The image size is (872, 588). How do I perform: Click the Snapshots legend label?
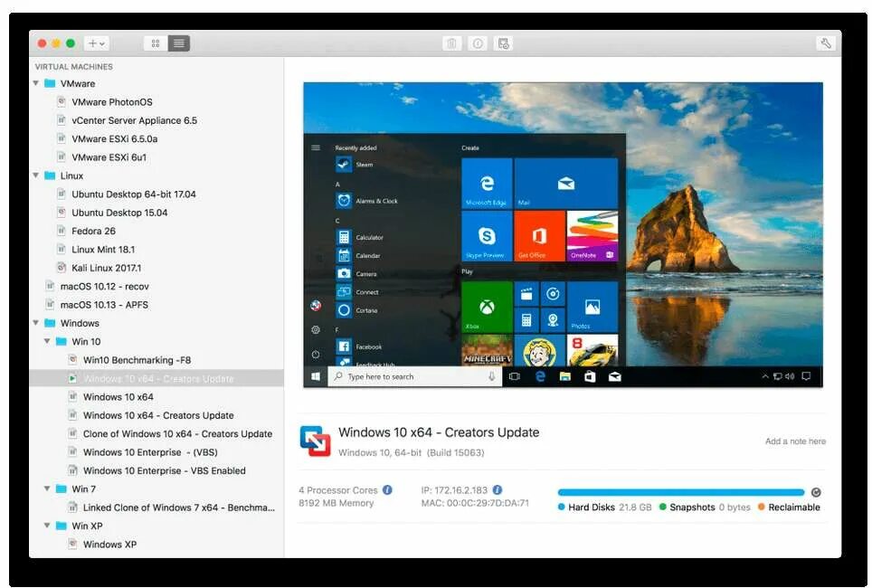(692, 507)
